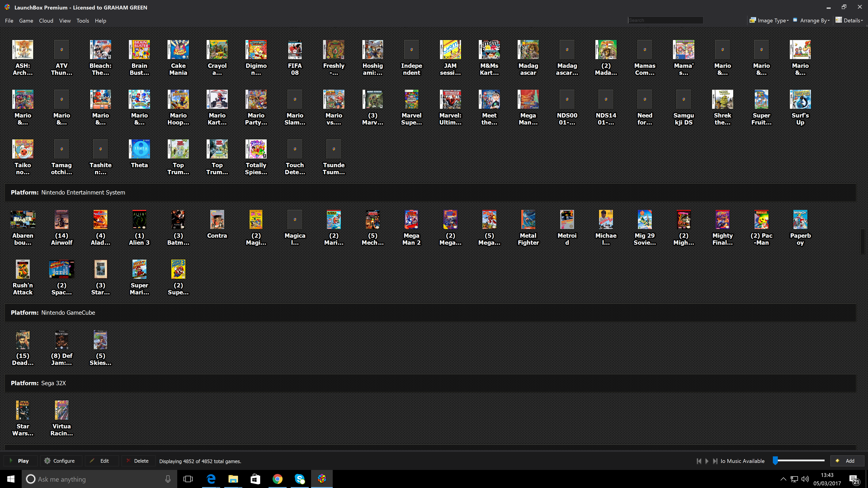The image size is (868, 488).
Task: Expand the Image Type dropdown
Action: point(769,20)
